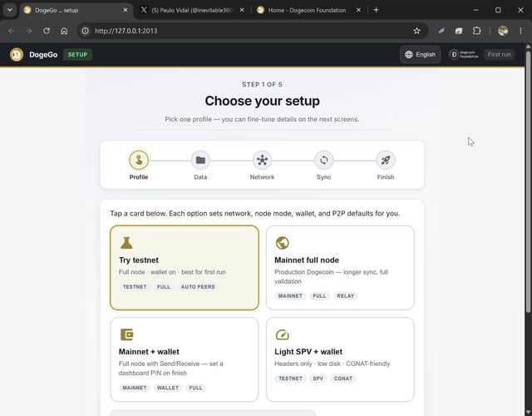Click the TESTNET tag on Try testnet
Viewport: 532px width, 416px height.
coord(135,287)
